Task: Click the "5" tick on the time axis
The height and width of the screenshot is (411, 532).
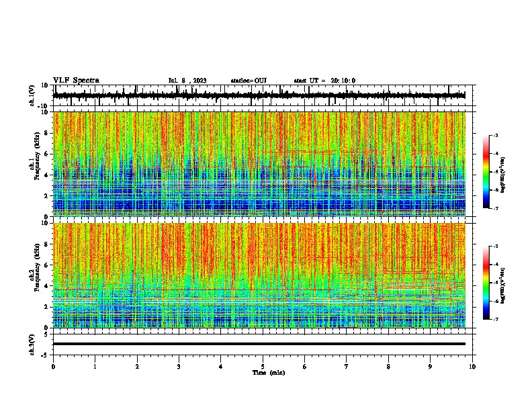Action: [263, 367]
